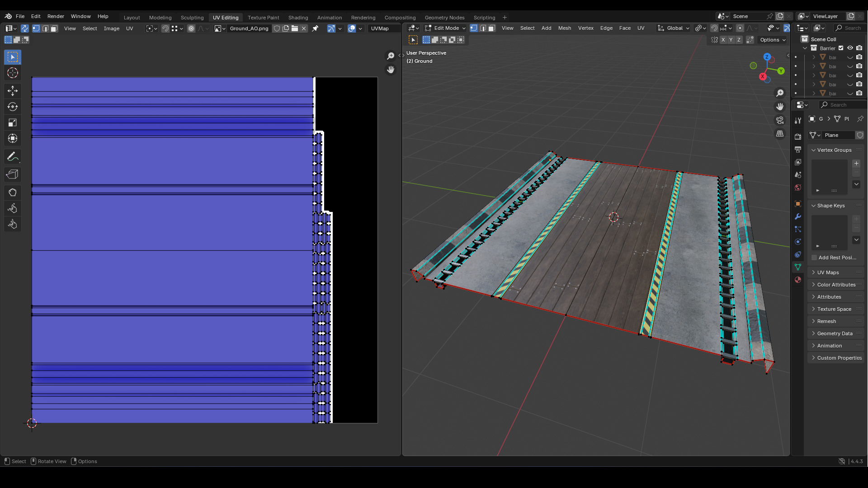Image resolution: width=868 pixels, height=488 pixels.
Task: Toggle fake user shield for Plane mesh
Action: pos(860,135)
